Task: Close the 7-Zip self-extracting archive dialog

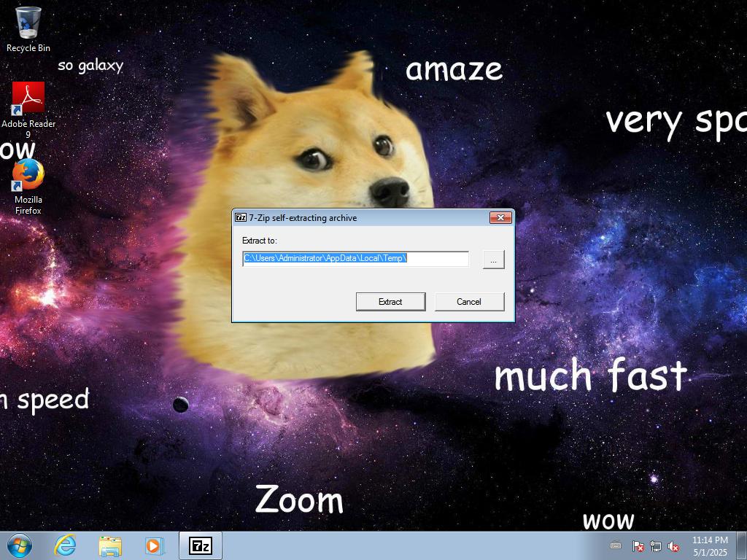Action: 500,217
